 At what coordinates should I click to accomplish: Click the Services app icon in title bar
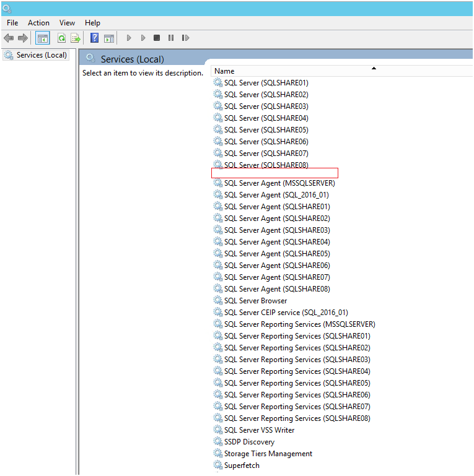click(7, 9)
